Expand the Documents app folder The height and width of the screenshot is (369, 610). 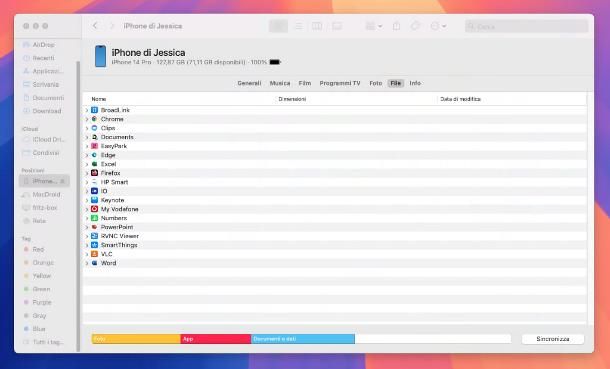click(87, 137)
